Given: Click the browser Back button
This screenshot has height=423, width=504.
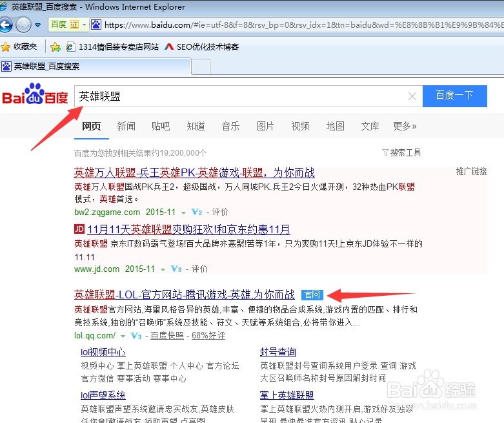Looking at the screenshot, I should click(5, 25).
